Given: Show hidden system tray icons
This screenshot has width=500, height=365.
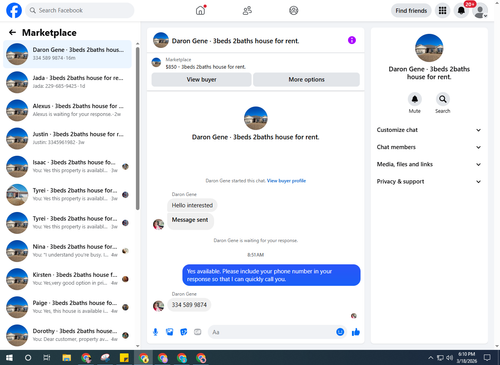Looking at the screenshot, I should click(x=431, y=358).
